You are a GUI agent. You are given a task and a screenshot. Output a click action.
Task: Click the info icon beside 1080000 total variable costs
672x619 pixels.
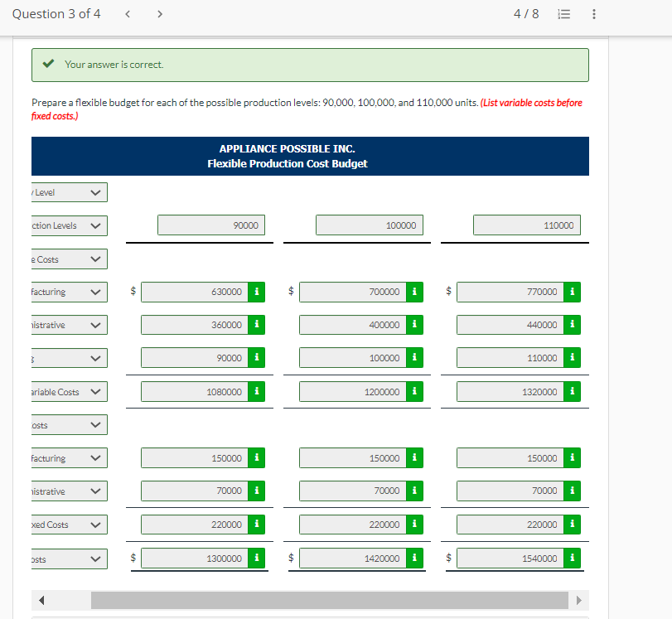tap(256, 391)
